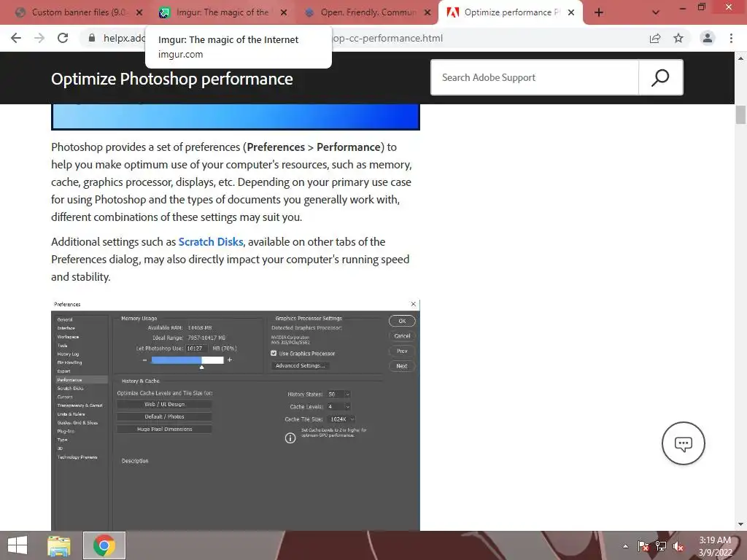Viewport: 747px width, 560px height.
Task: Open the taskbar clock showing 3:19 AM
Action: [x=715, y=546]
